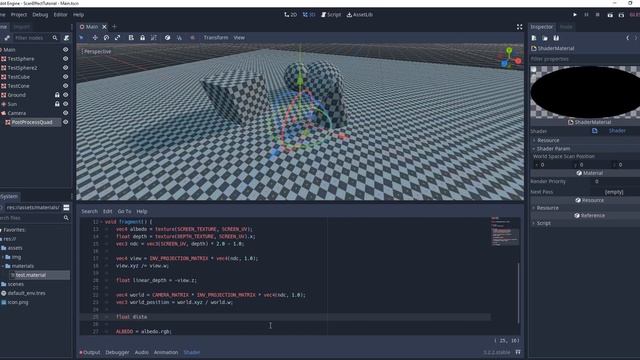Activate the Scale Mode tool
This screenshot has height=360, width=640.
pyautogui.click(x=118, y=38)
